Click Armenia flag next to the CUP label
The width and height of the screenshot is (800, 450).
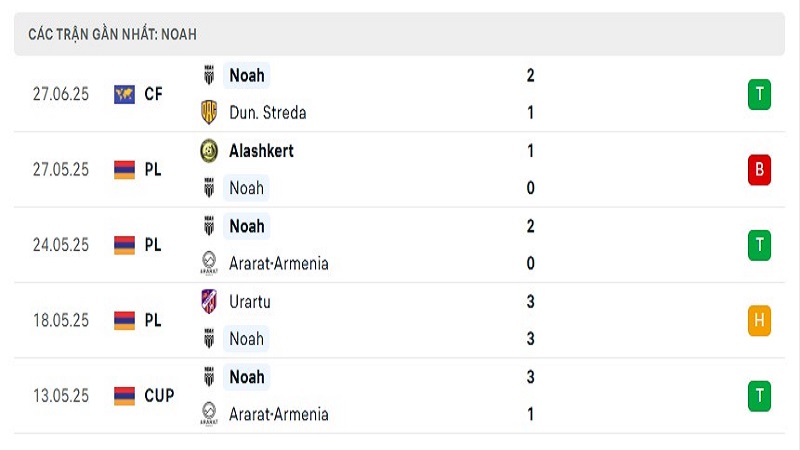click(x=124, y=396)
